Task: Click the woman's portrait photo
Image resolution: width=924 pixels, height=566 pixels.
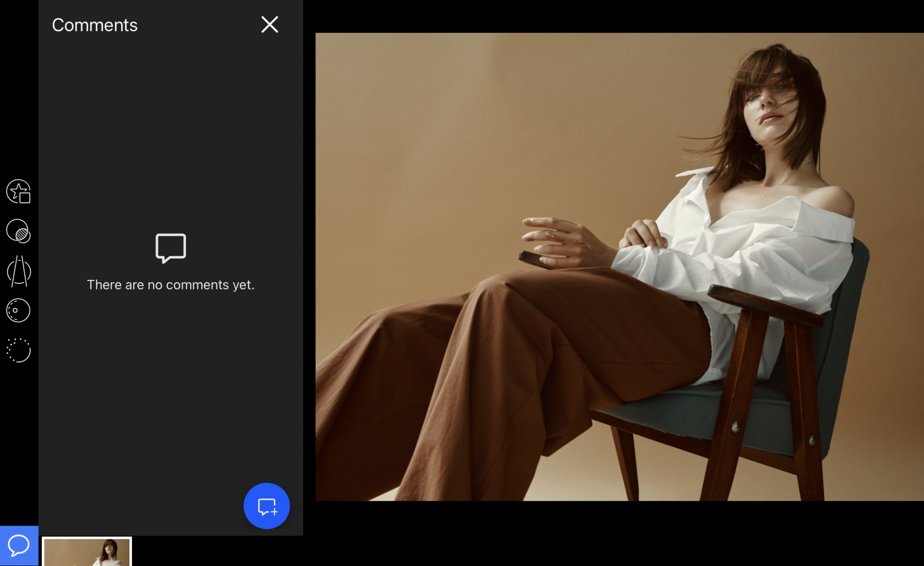Action: (619, 267)
